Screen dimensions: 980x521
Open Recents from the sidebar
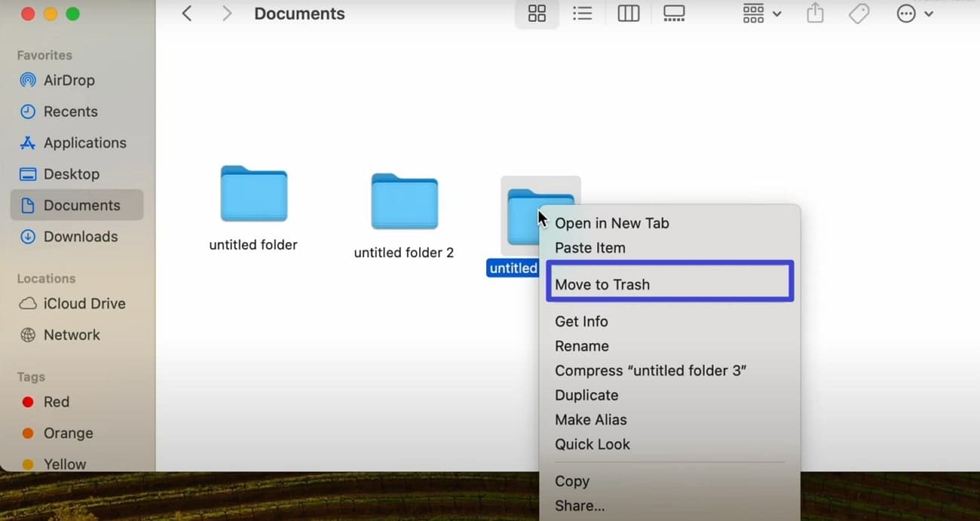pyautogui.click(x=69, y=111)
